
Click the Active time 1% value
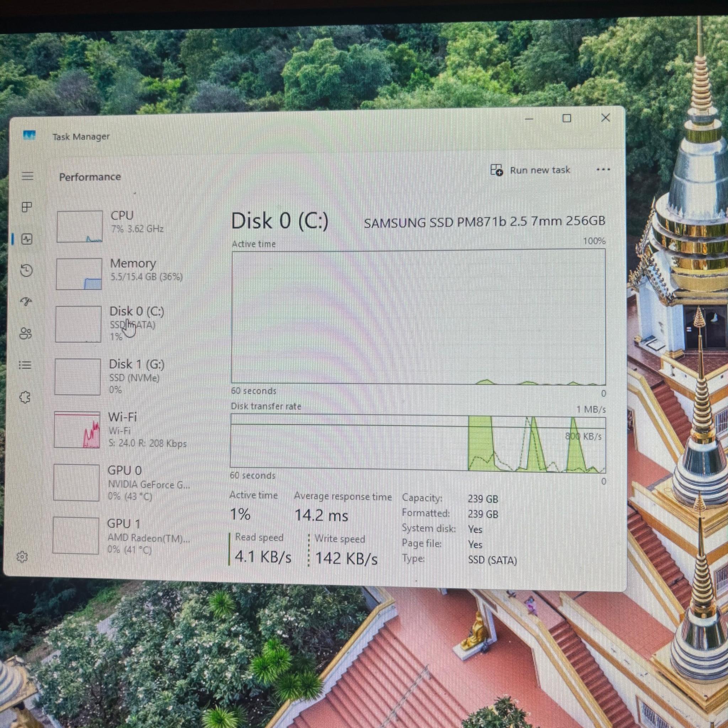click(240, 514)
